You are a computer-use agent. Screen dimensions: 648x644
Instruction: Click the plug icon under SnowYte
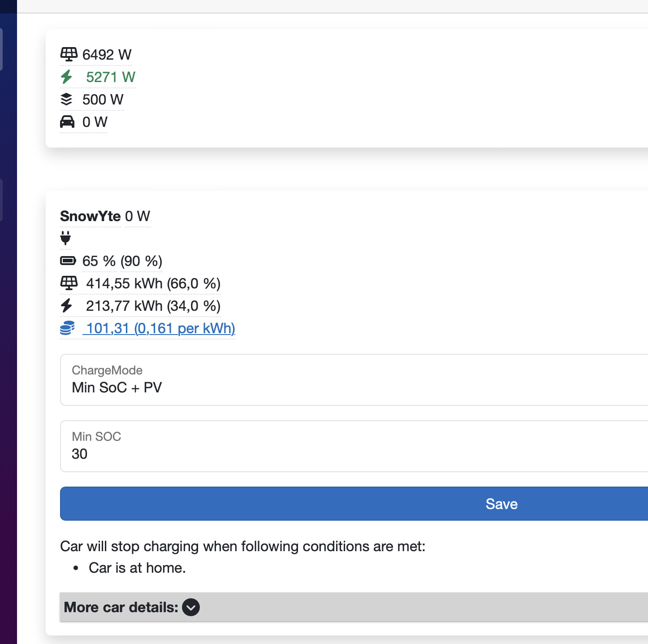tap(65, 238)
